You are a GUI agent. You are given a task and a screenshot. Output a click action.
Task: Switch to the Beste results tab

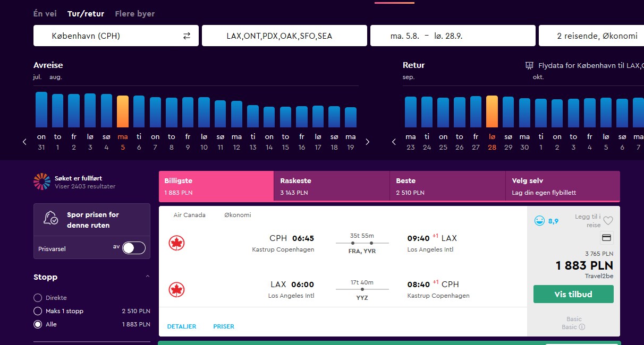pos(447,186)
